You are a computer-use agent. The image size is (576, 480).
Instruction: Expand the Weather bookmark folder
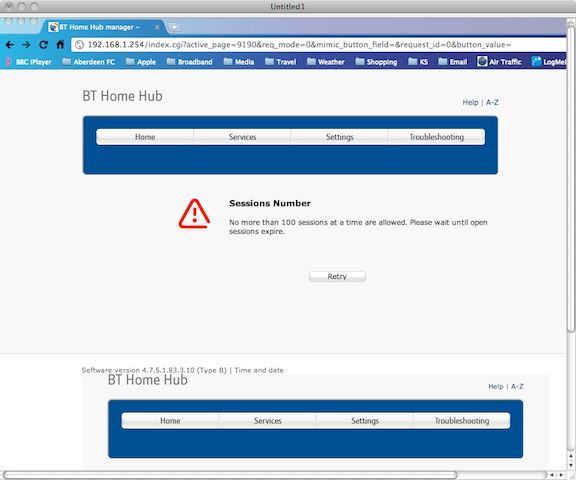[326, 62]
